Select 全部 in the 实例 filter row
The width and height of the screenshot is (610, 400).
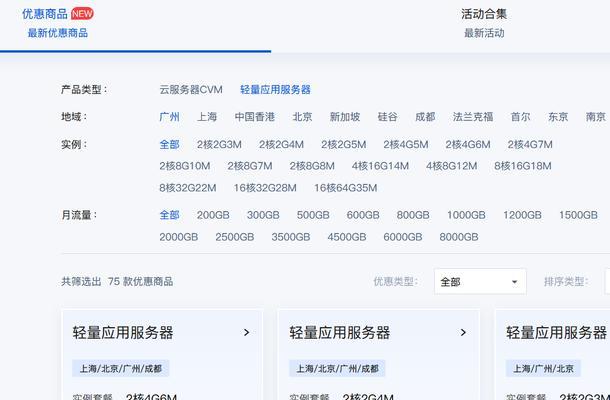(x=170, y=144)
